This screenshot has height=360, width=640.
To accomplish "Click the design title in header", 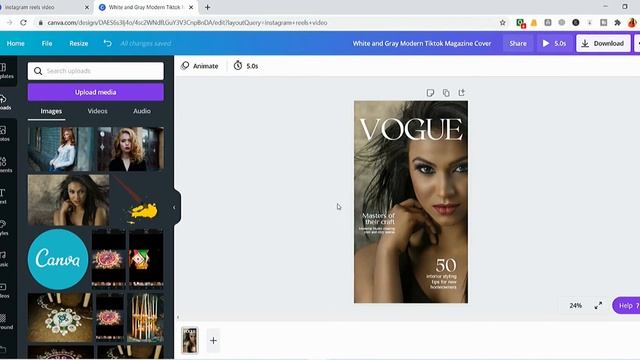I will coord(422,43).
